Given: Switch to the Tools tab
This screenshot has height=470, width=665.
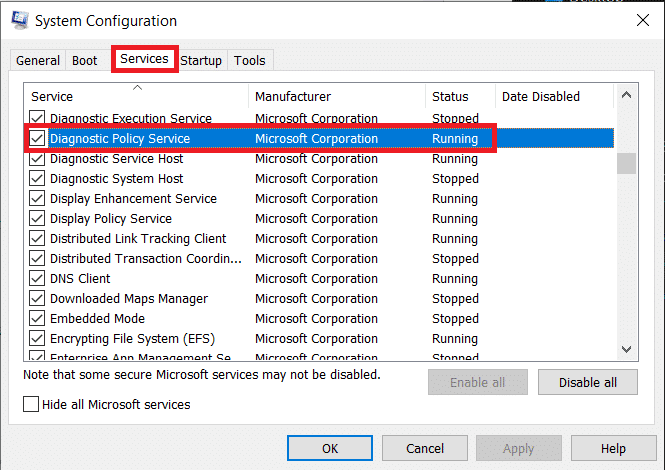Looking at the screenshot, I should (x=250, y=61).
